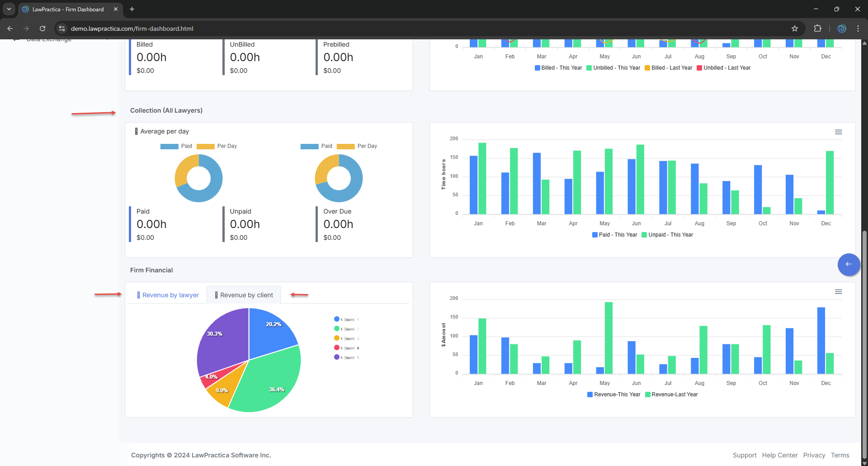Open the collection chart hamburger menu
This screenshot has height=466, width=868.
(x=838, y=132)
